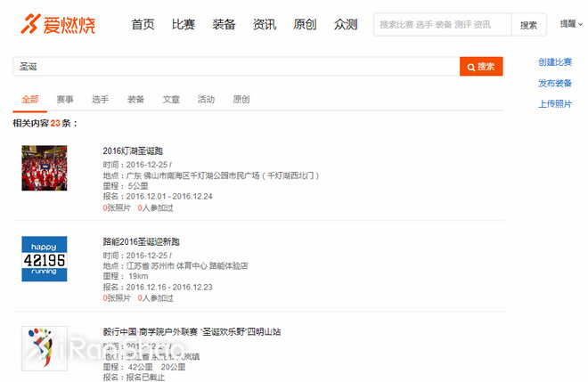The width and height of the screenshot is (588, 382).
Task: Open the 首页 navigation item
Action: tap(143, 24)
